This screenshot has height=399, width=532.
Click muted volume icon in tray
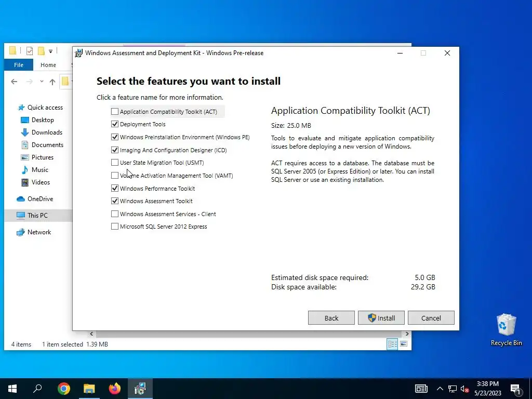(465, 389)
